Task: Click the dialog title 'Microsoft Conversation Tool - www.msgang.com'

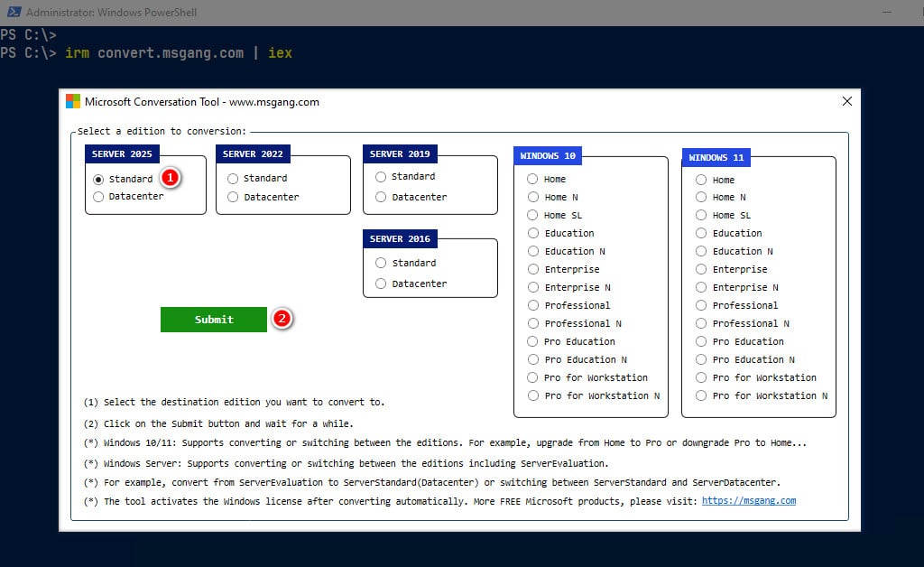Action: pos(201,102)
